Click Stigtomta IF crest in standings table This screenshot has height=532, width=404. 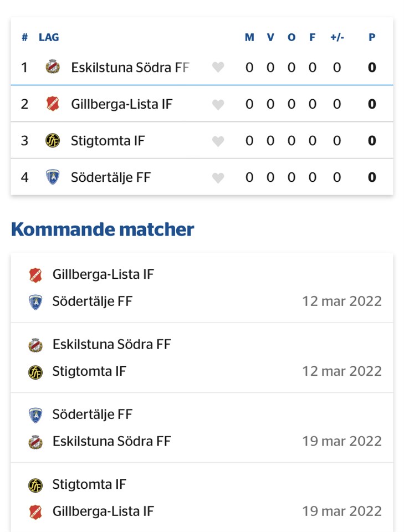point(52,141)
